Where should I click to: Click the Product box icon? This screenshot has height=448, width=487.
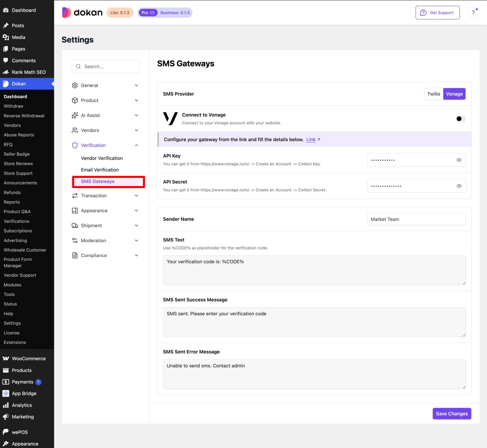75,100
